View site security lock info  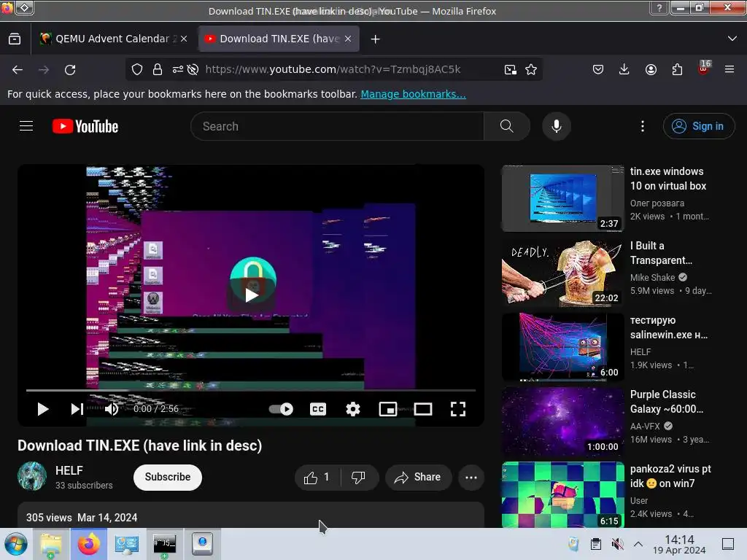158,69
